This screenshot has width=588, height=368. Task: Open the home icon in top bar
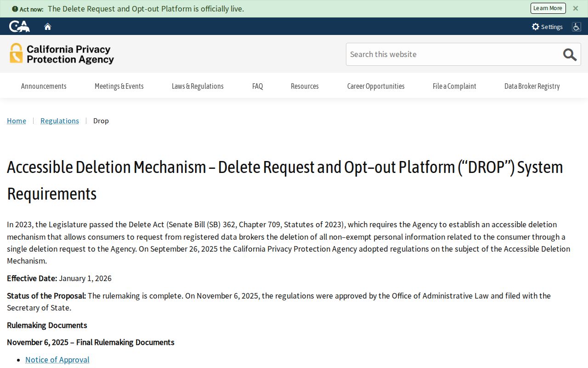(48, 26)
